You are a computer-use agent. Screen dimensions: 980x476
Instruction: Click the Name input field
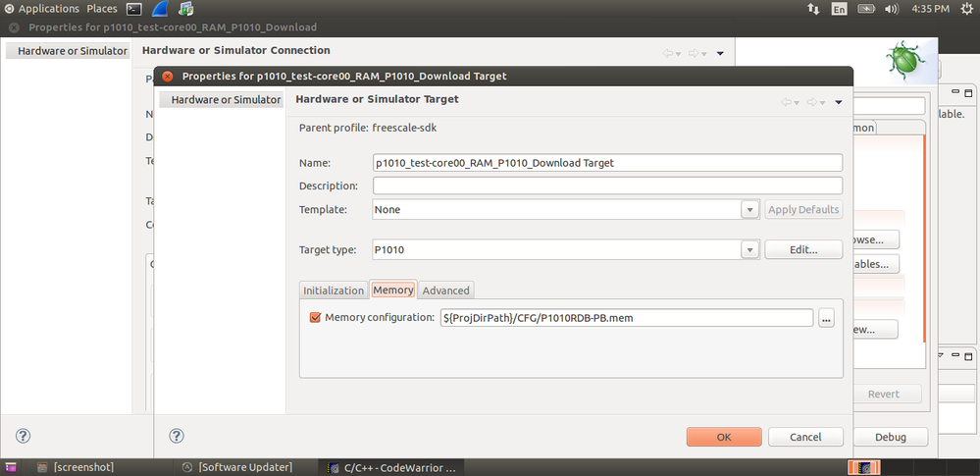tap(607, 163)
